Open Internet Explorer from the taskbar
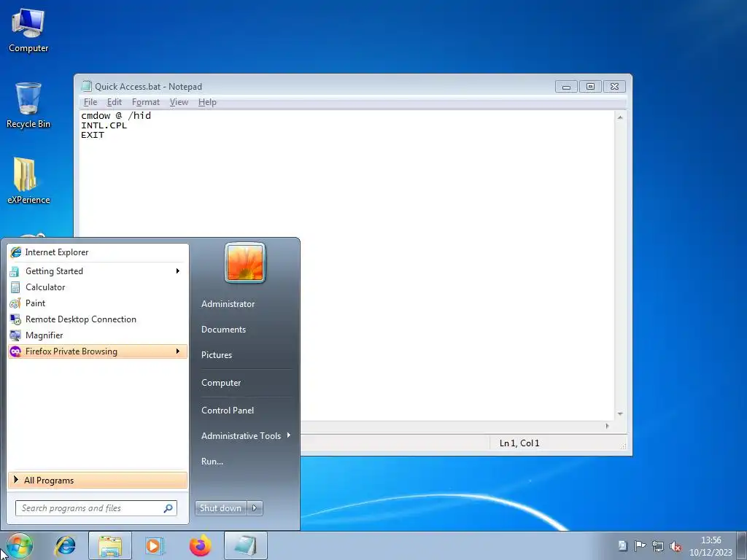The width and height of the screenshot is (747, 560). pos(65,545)
